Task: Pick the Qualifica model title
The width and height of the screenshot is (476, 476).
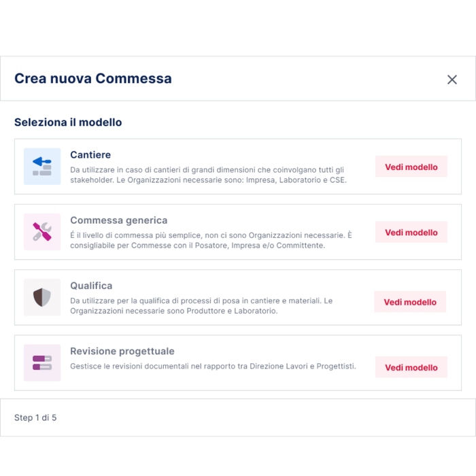Action: 91,286
